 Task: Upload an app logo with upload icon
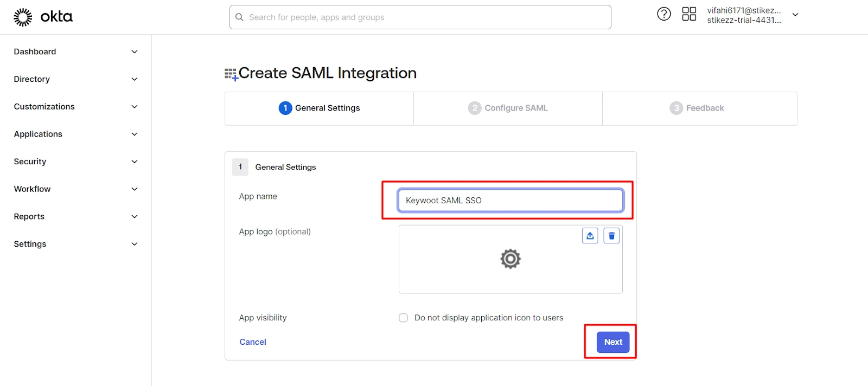590,236
